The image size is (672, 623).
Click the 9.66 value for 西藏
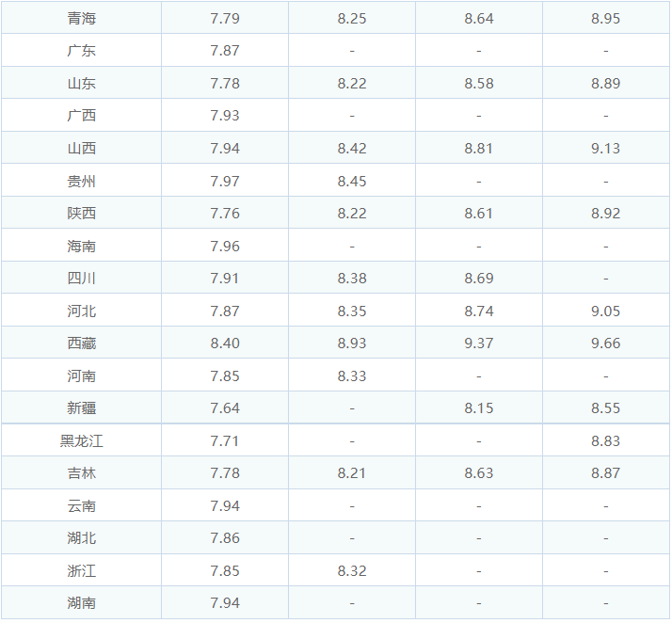605,343
